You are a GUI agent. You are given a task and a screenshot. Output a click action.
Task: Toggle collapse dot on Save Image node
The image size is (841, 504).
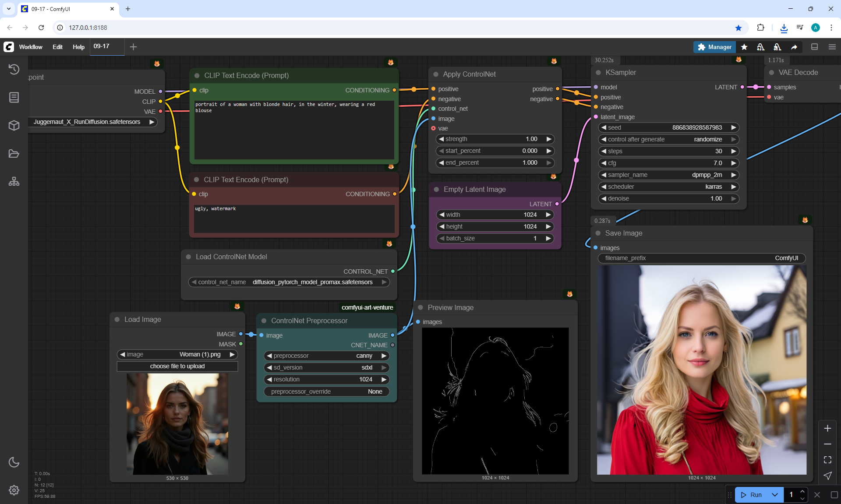(x=598, y=233)
